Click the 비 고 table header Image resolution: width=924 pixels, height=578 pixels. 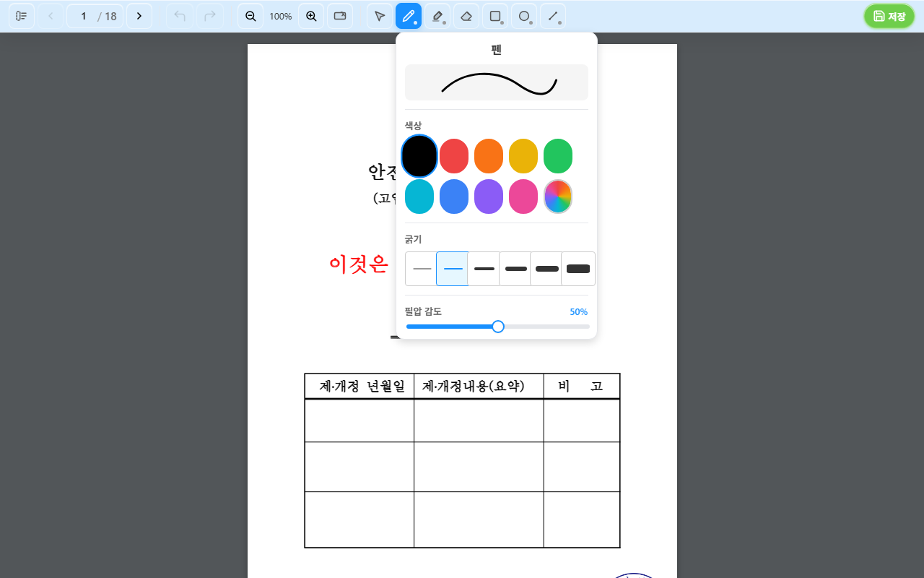point(580,386)
